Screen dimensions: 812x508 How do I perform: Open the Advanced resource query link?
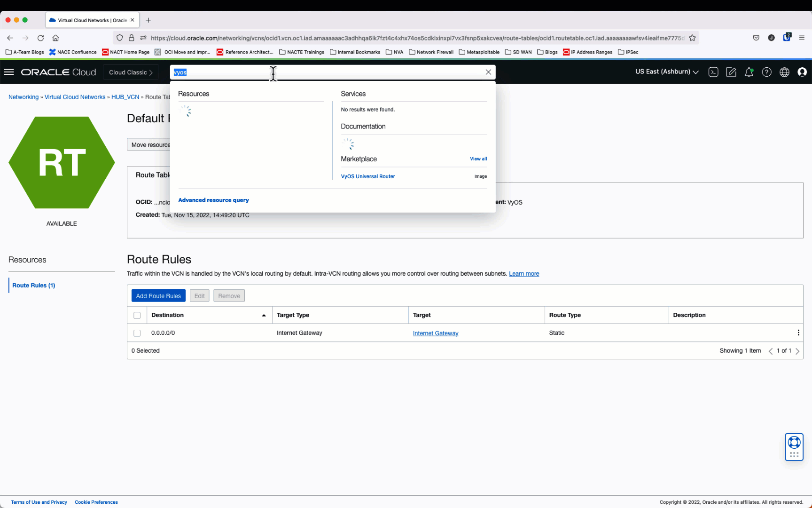click(x=213, y=200)
